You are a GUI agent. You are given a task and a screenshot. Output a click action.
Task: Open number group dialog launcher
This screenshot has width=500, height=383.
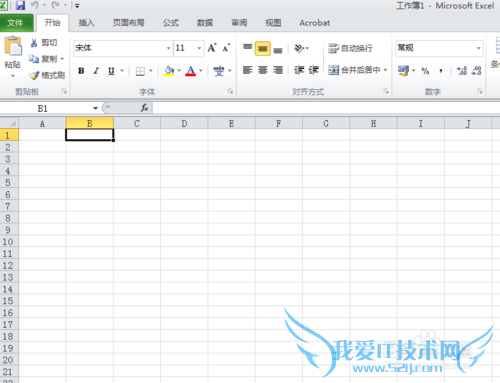click(480, 91)
